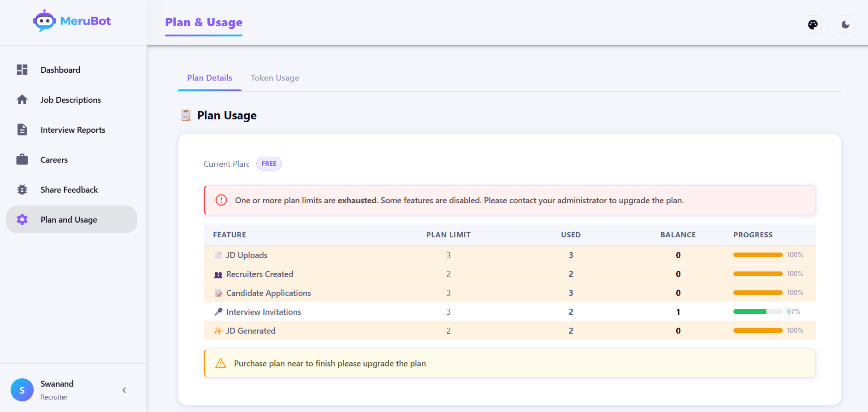Viewport: 868px width, 412px height.
Task: Navigate to Careers section
Action: click(71, 159)
